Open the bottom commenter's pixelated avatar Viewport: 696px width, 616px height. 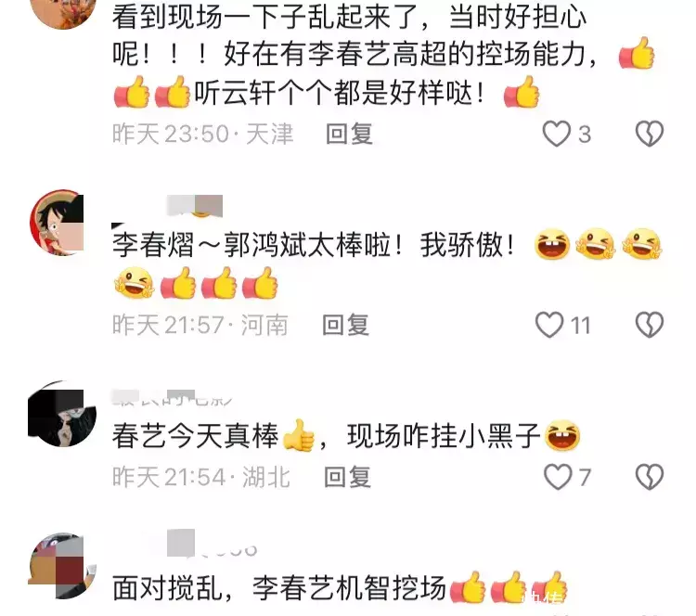61,566
